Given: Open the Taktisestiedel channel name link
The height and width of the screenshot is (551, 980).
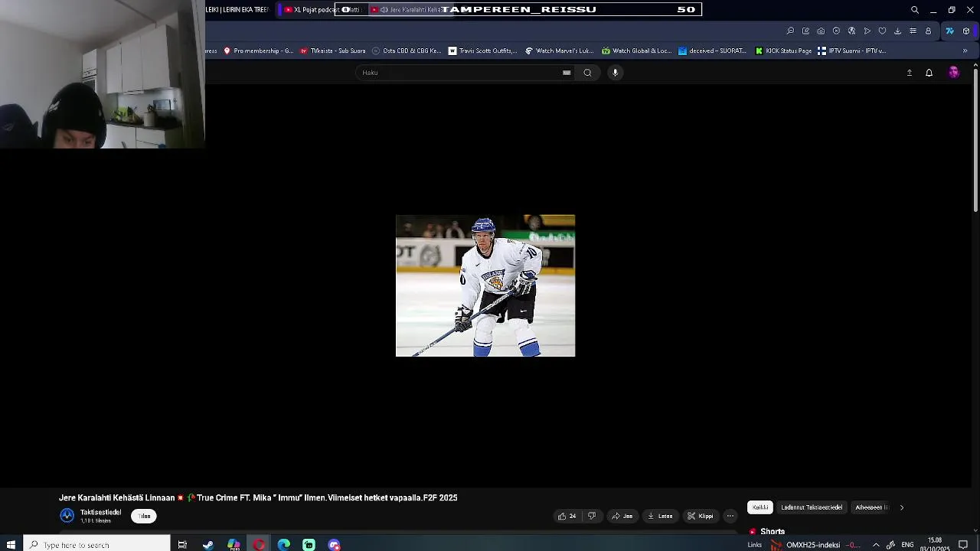Looking at the screenshot, I should (100, 512).
